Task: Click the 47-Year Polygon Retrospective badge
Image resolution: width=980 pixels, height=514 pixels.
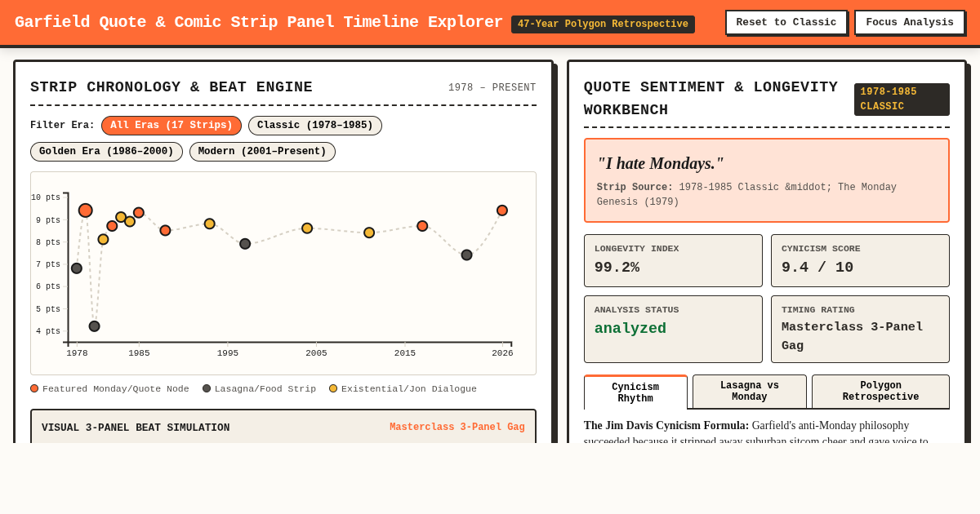Action: (603, 24)
